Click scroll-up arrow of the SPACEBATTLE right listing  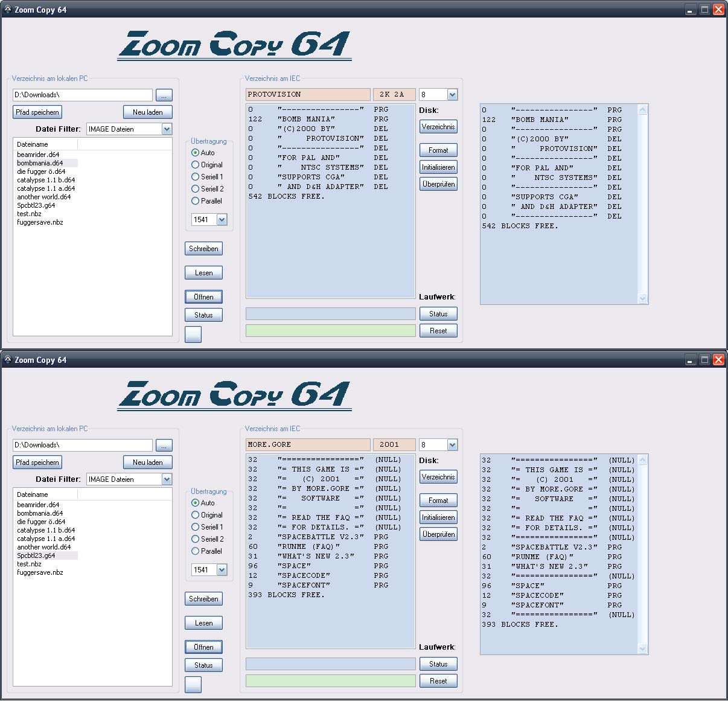pos(642,460)
